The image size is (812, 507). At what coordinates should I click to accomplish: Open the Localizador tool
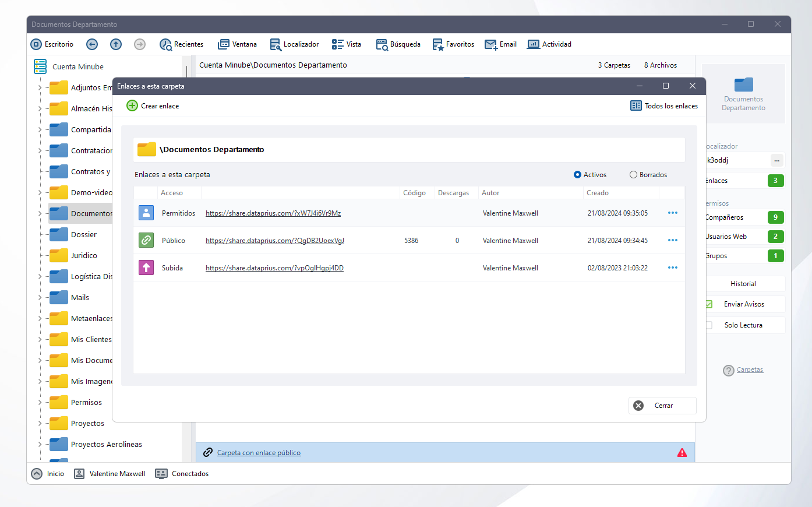coord(294,44)
